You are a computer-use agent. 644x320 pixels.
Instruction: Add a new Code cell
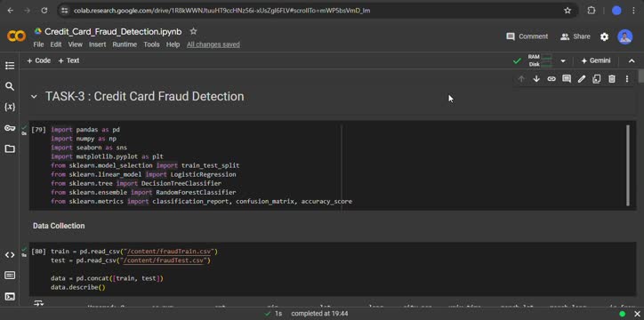point(38,60)
